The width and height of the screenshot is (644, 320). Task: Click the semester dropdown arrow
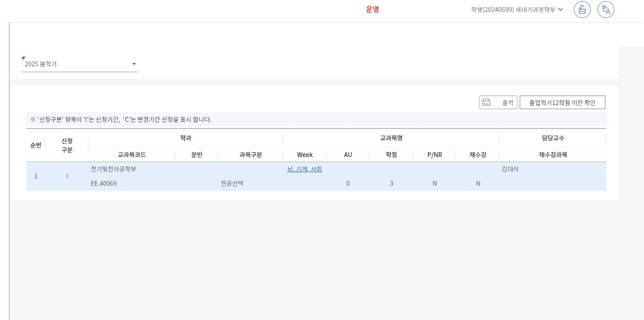[x=134, y=64]
